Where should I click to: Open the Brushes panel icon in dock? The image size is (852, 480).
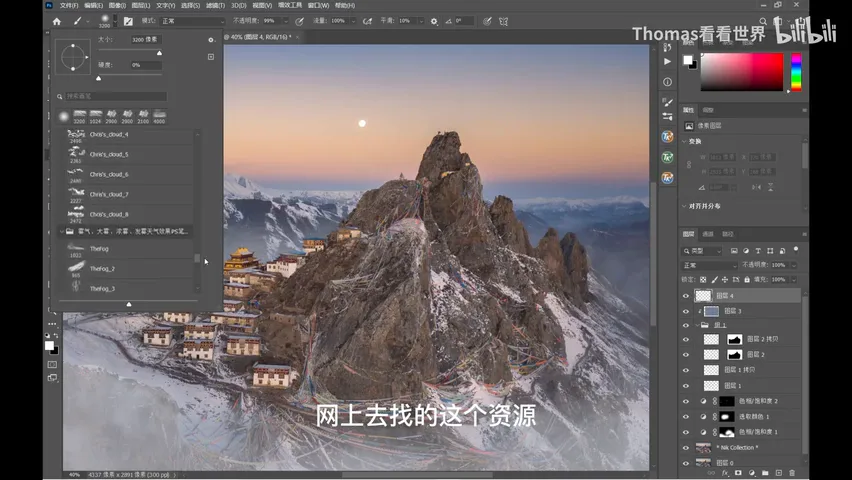pos(667,102)
